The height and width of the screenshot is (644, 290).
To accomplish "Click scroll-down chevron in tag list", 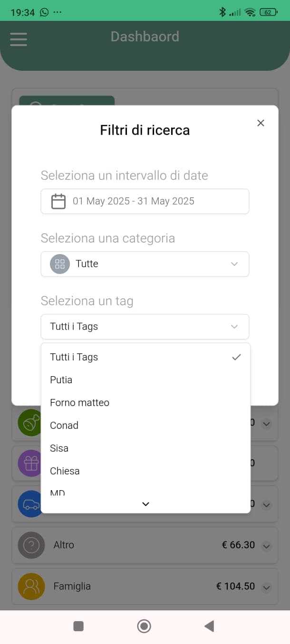I will click(146, 504).
